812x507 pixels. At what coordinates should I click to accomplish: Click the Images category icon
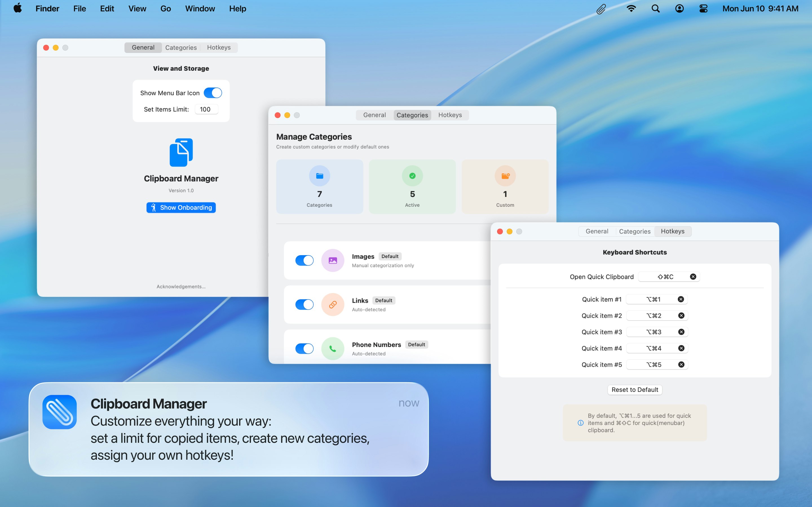pyautogui.click(x=332, y=260)
